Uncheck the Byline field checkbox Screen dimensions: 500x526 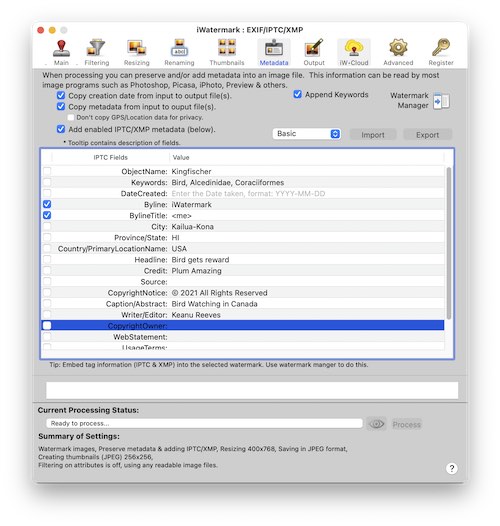47,204
